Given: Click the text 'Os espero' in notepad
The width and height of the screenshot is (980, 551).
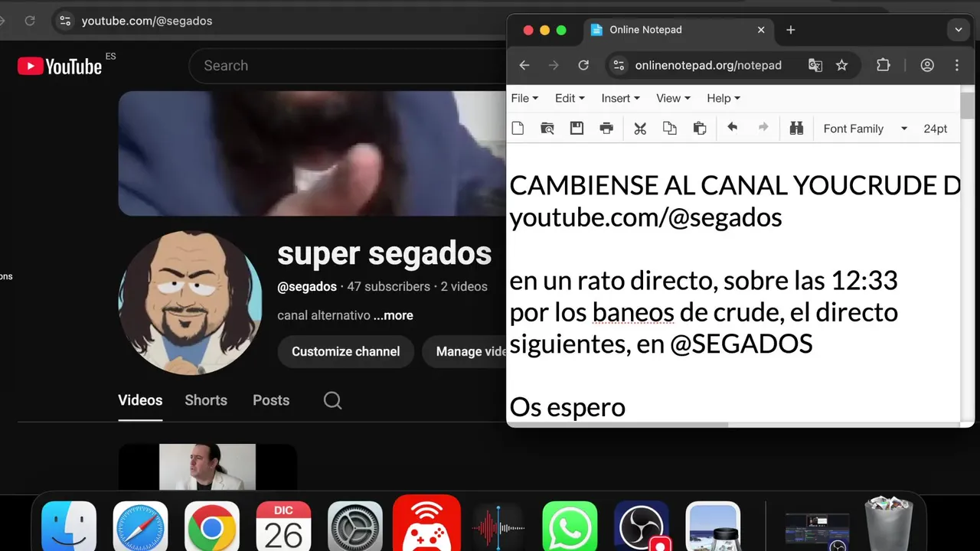Looking at the screenshot, I should point(567,407).
